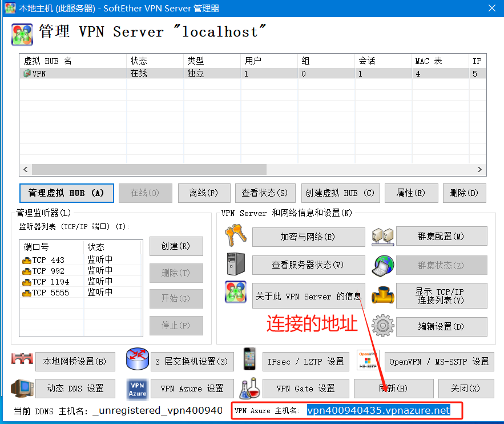Open 动态 DNS 设置

(x=75, y=389)
